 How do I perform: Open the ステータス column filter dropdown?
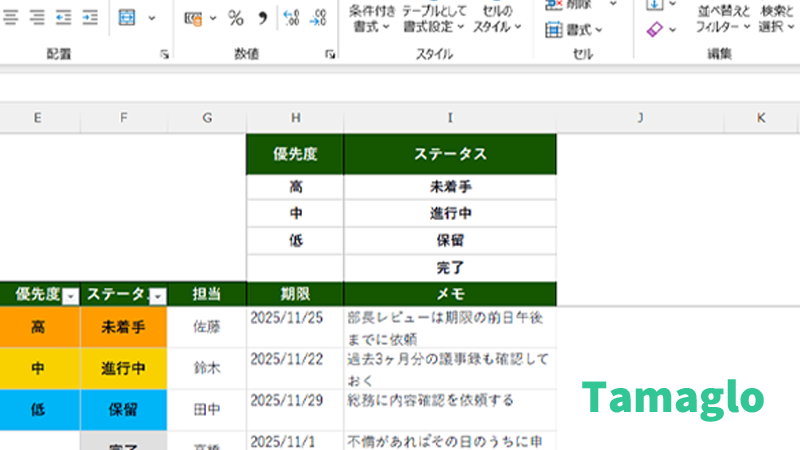tap(158, 296)
